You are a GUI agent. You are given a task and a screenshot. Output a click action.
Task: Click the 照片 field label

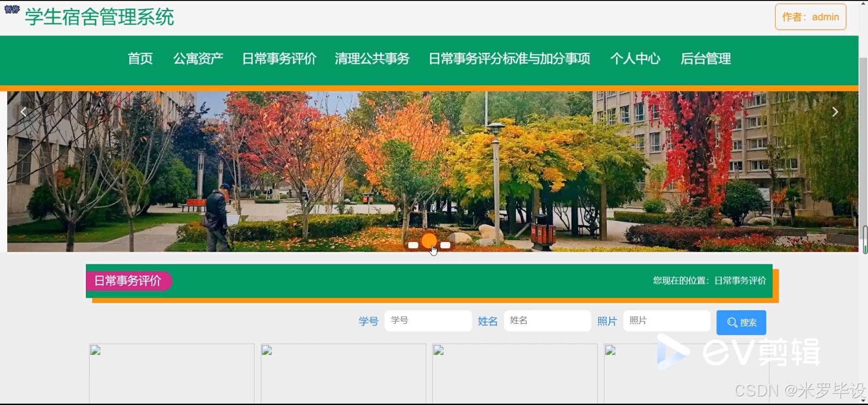click(607, 321)
